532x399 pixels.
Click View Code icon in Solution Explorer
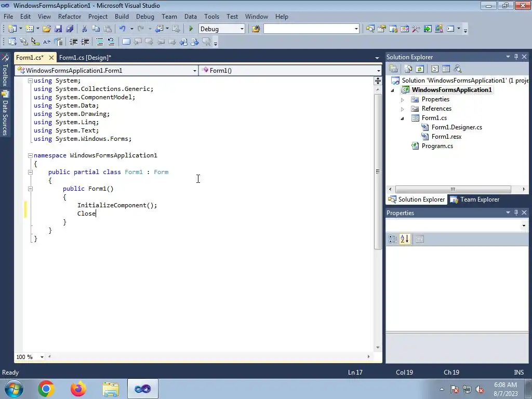click(435, 69)
